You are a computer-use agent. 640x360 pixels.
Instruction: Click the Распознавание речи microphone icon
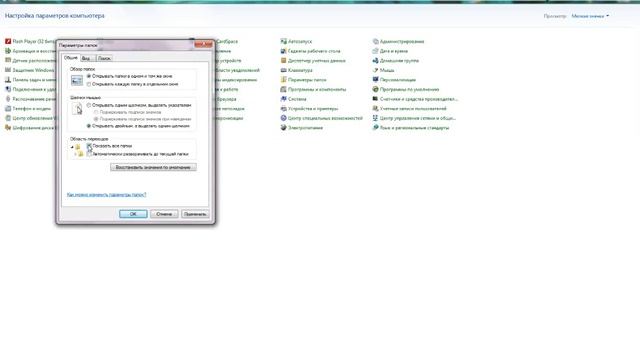[x=8, y=99]
